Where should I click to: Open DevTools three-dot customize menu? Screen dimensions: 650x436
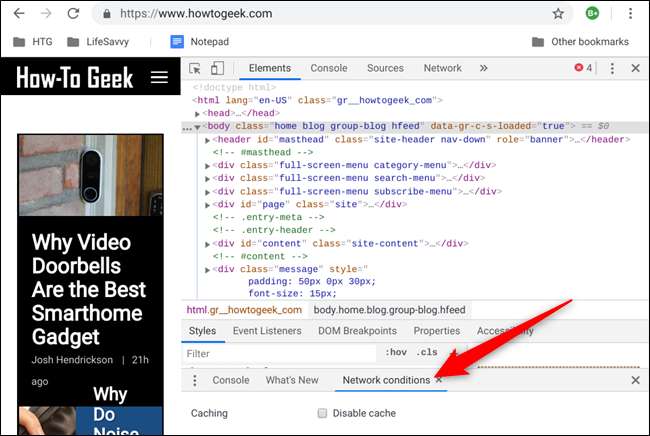611,69
